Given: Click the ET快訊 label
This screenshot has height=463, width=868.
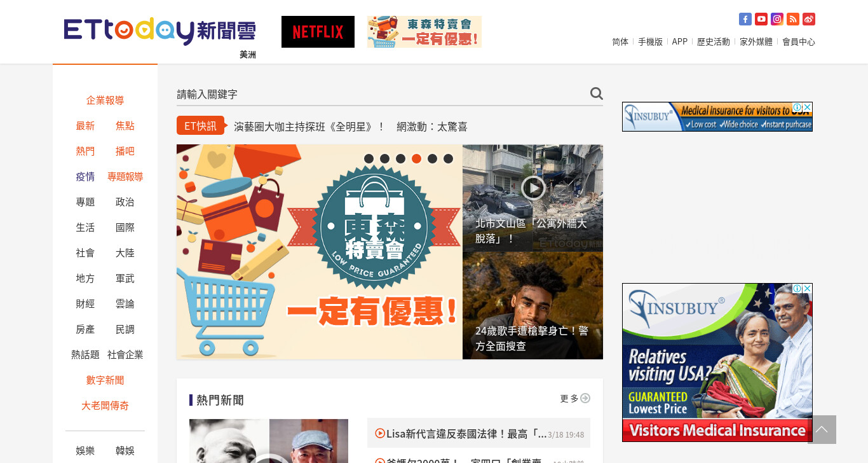Looking at the screenshot, I should (201, 126).
